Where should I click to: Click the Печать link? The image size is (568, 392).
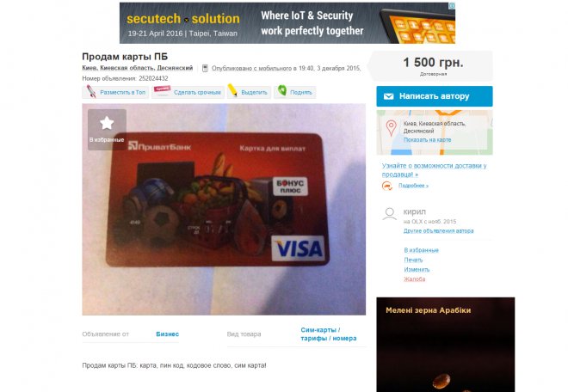click(413, 260)
